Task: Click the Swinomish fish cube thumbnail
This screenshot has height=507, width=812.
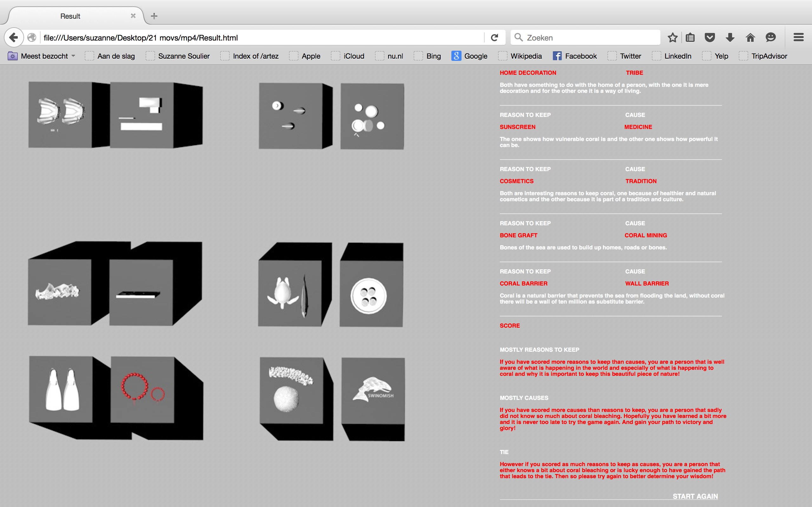Action: click(x=373, y=391)
